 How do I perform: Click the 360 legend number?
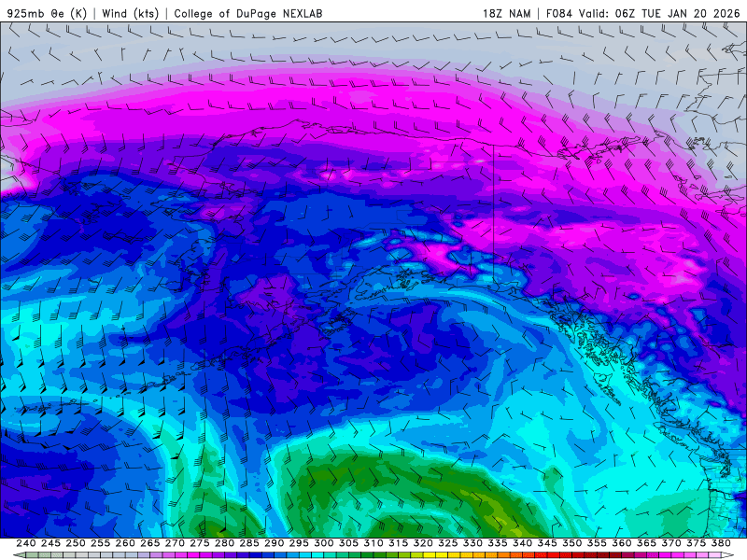(621, 543)
